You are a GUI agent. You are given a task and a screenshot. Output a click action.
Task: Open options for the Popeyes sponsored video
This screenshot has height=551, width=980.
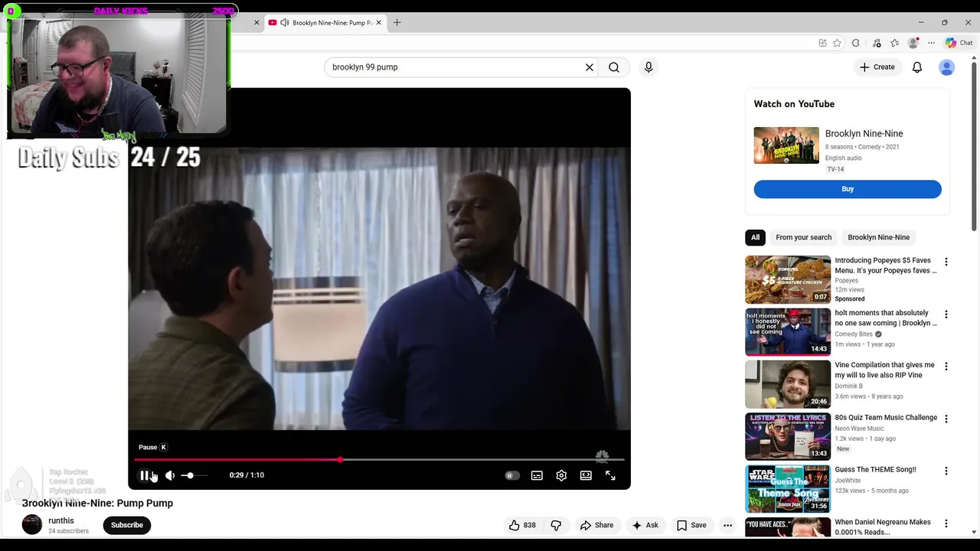tap(946, 262)
